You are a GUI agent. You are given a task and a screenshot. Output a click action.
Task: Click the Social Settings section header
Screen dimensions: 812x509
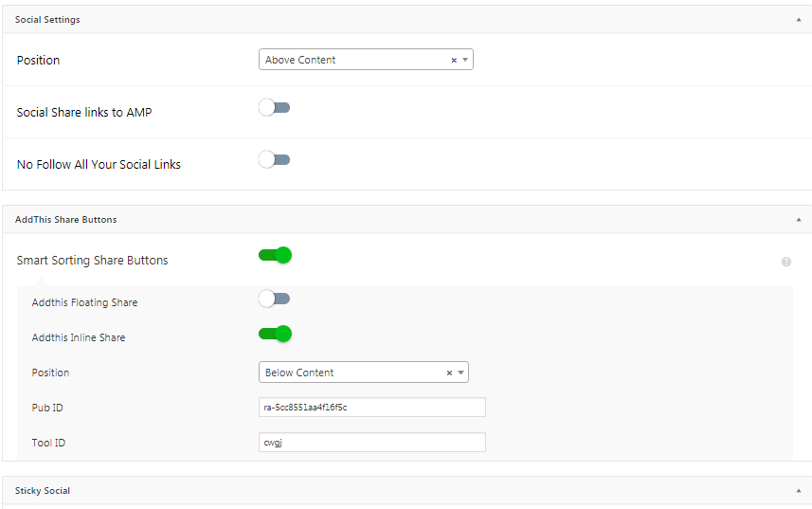click(x=407, y=20)
